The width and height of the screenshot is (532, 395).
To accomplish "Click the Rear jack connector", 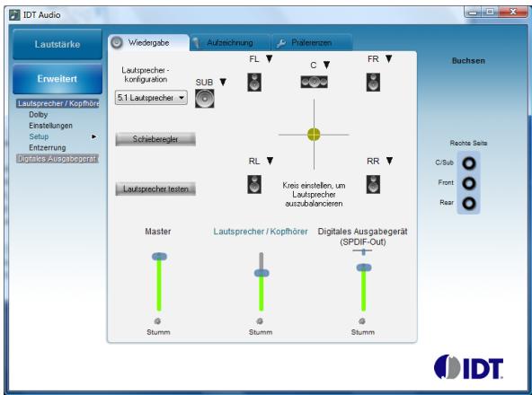I will tap(469, 203).
